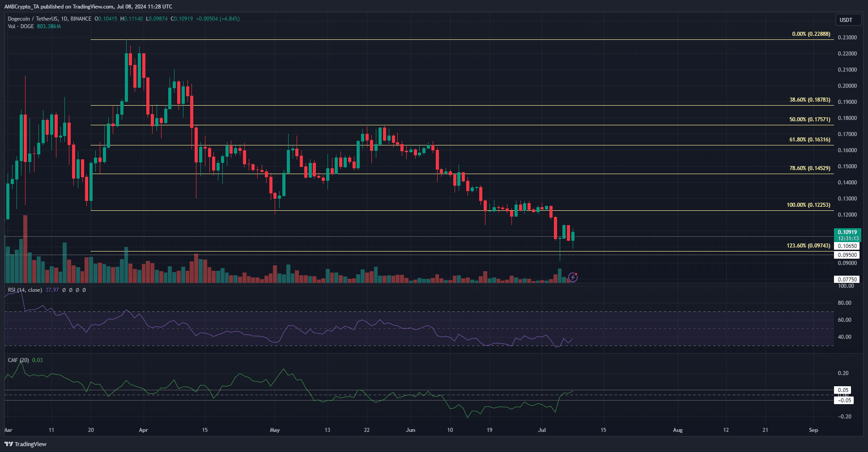Click 0.15000 on the price axis

pyautogui.click(x=847, y=166)
